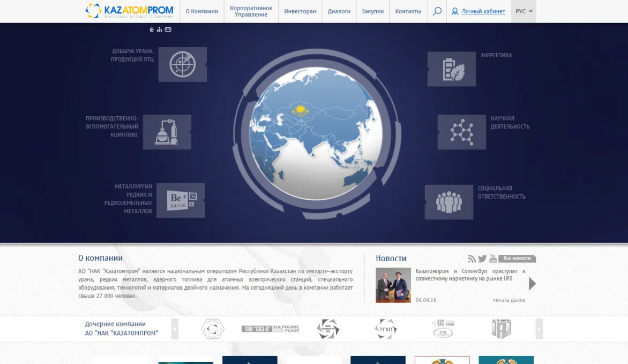Click the ТГХП subsidiary logo
628x364 pixels.
pos(386,329)
